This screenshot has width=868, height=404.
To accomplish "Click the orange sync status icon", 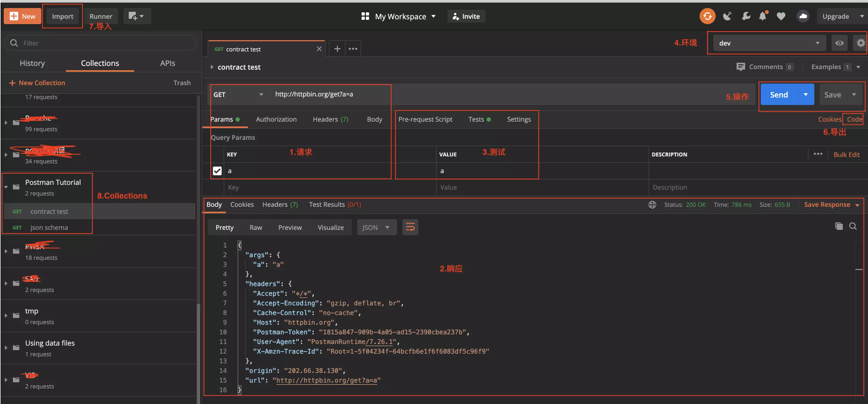I will click(707, 16).
